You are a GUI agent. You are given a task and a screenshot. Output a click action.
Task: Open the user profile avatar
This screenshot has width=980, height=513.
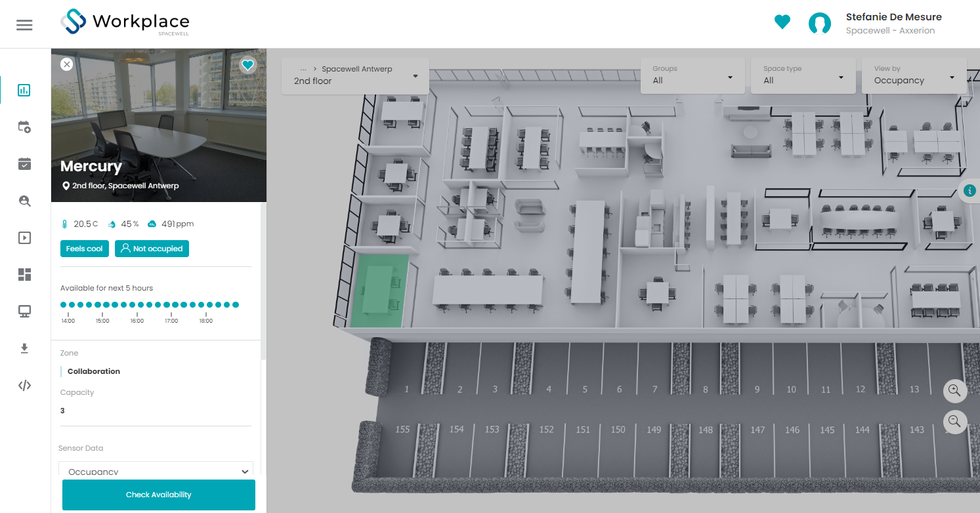tap(820, 24)
